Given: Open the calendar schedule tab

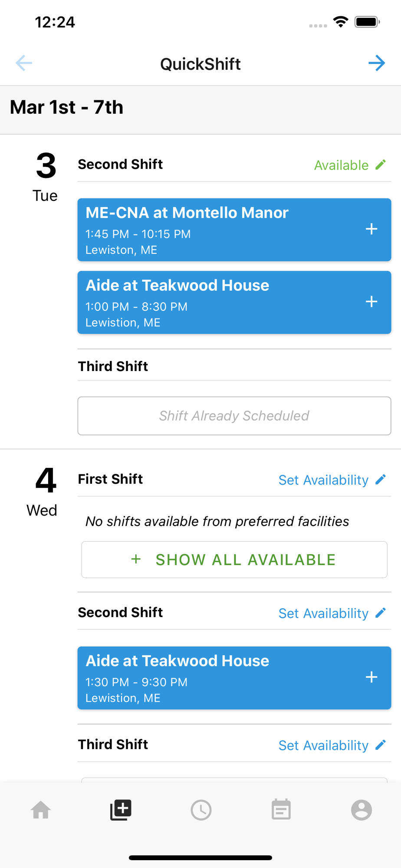Looking at the screenshot, I should click(x=281, y=809).
